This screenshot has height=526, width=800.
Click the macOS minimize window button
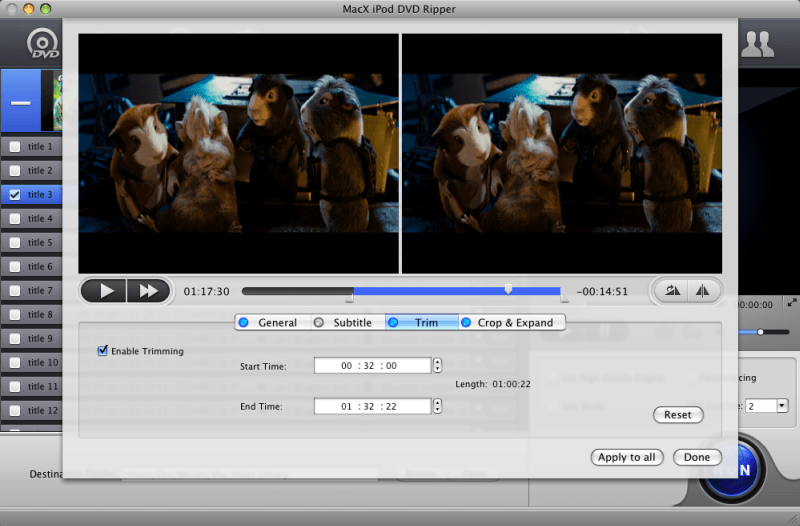(29, 9)
